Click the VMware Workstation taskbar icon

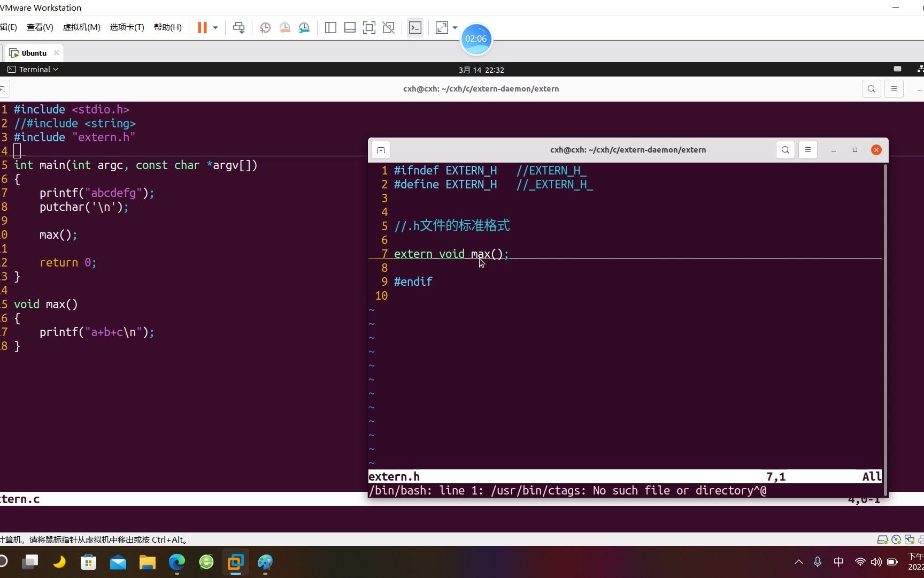pyautogui.click(x=236, y=562)
